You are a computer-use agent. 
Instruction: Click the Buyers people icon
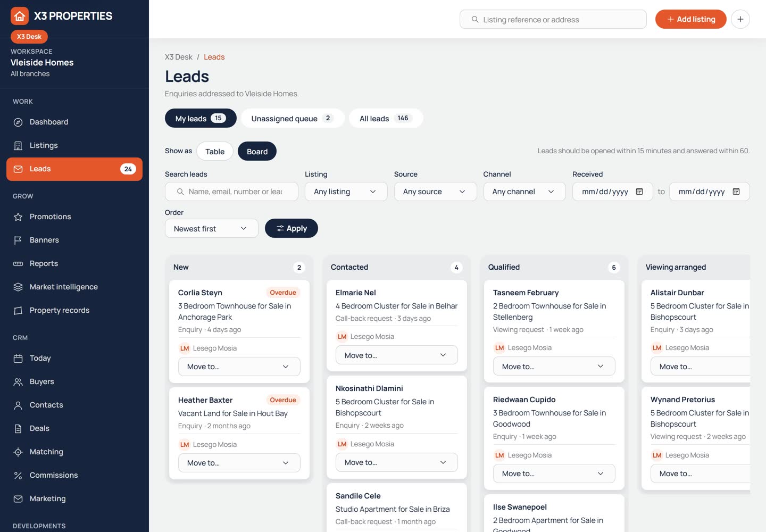18,381
